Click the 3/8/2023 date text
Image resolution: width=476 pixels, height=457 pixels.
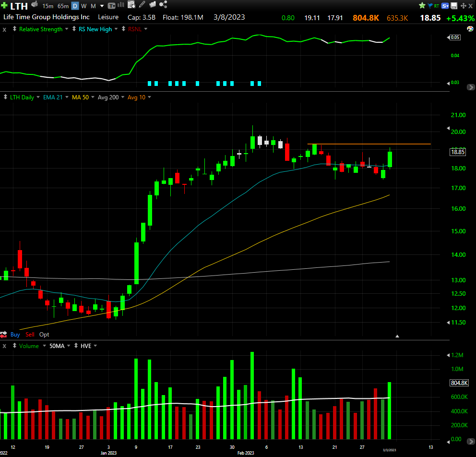coord(229,17)
